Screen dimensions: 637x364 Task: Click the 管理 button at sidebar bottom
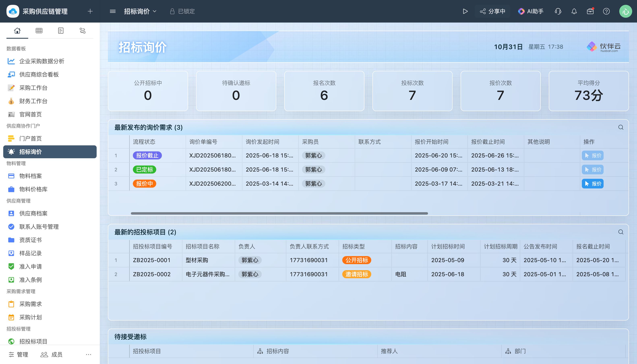(19, 354)
